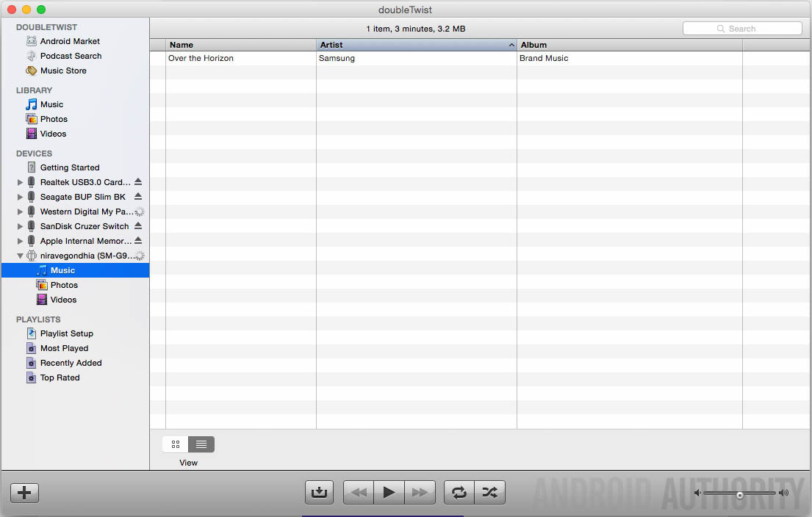Image resolution: width=812 pixels, height=517 pixels.
Task: Click the import download button
Action: coord(319,492)
